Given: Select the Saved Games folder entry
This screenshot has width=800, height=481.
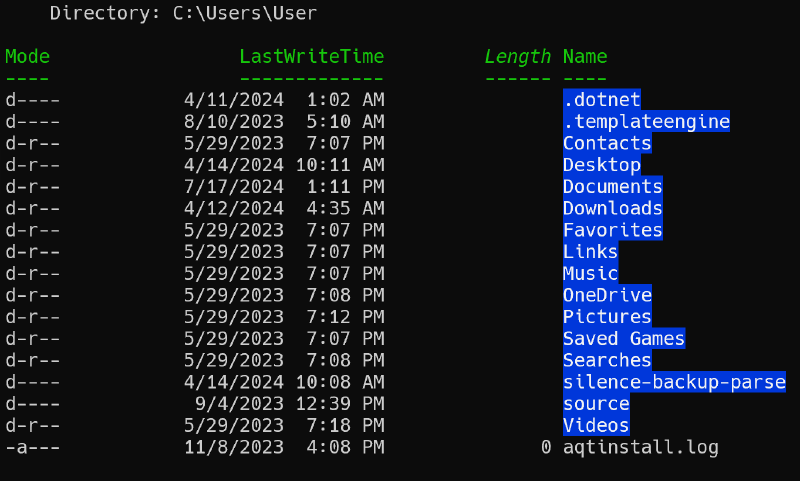Looking at the screenshot, I should (x=623, y=339).
